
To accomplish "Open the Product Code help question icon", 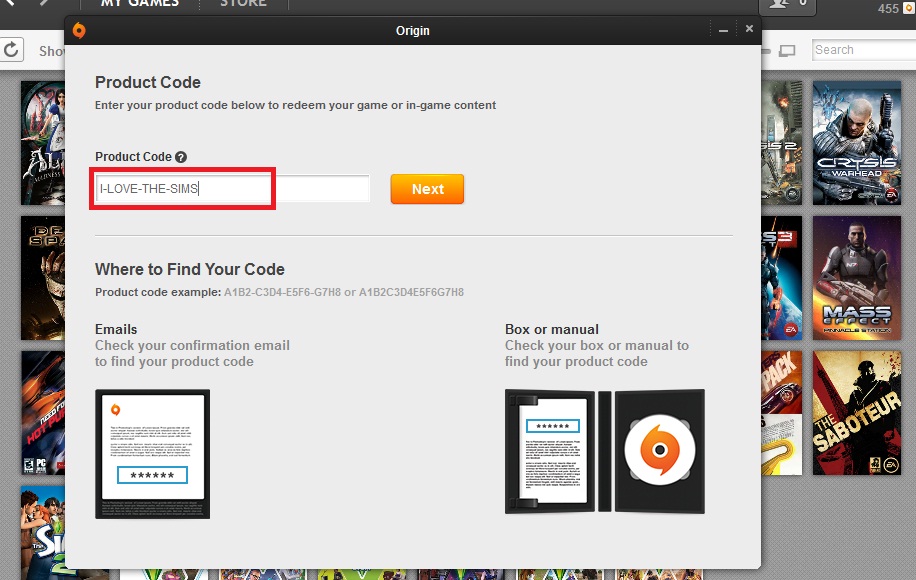I will tap(181, 157).
